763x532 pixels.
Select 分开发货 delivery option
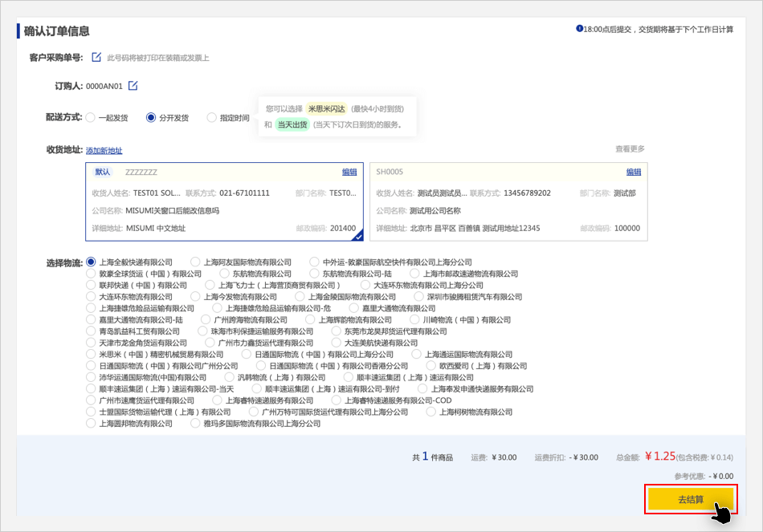[151, 118]
